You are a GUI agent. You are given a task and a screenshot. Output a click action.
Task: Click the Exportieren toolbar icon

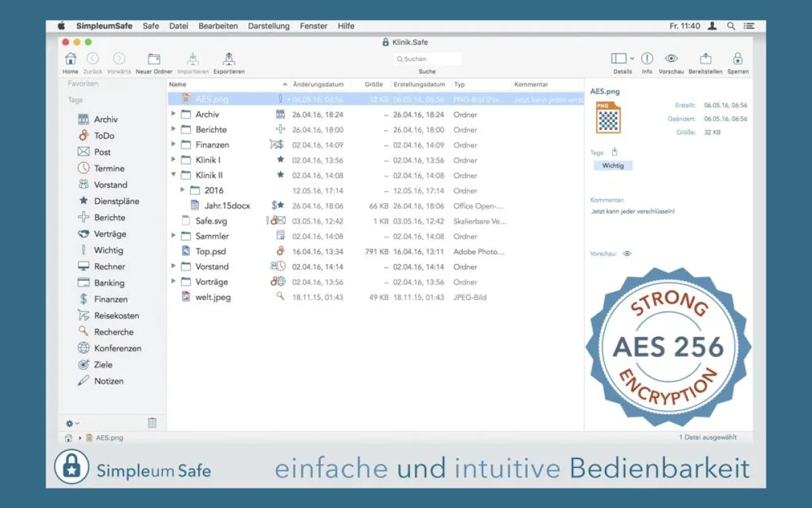point(229,60)
